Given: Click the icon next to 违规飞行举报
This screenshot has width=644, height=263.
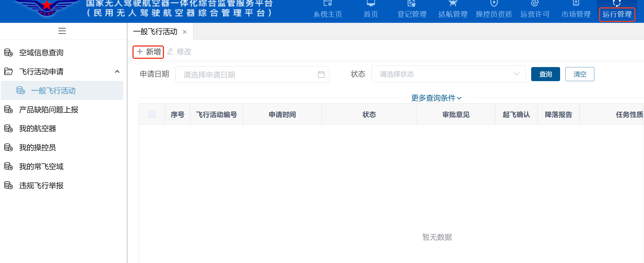Looking at the screenshot, I should 8,185.
